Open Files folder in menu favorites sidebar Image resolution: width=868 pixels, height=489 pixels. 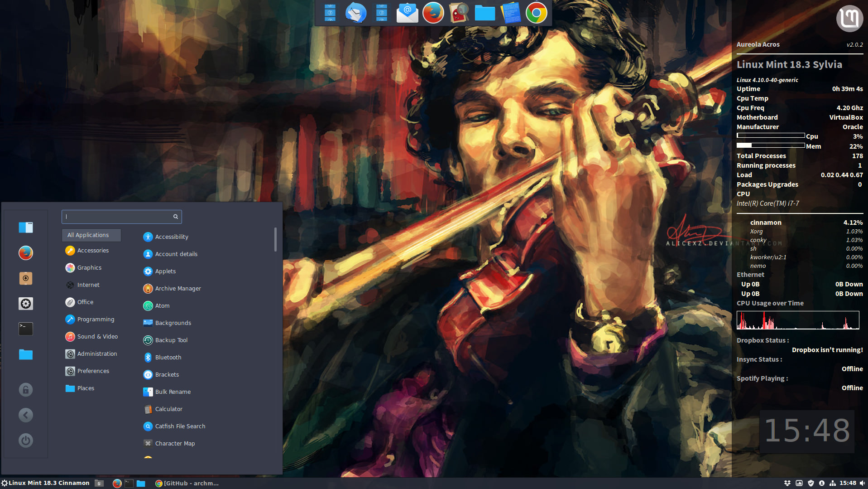click(26, 354)
